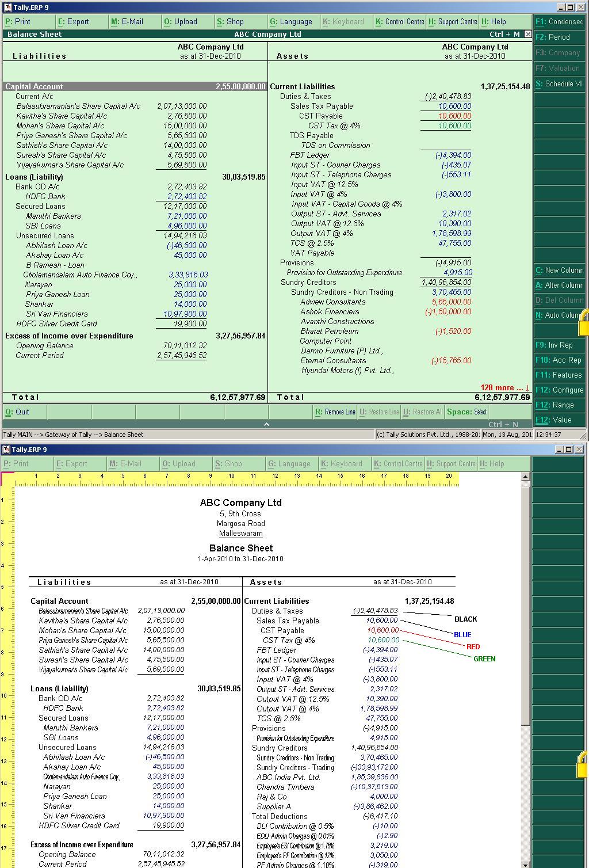Select Provision for Outstanding Expenditure, upper window
Viewport: 589px width, 868px height.
tap(344, 272)
